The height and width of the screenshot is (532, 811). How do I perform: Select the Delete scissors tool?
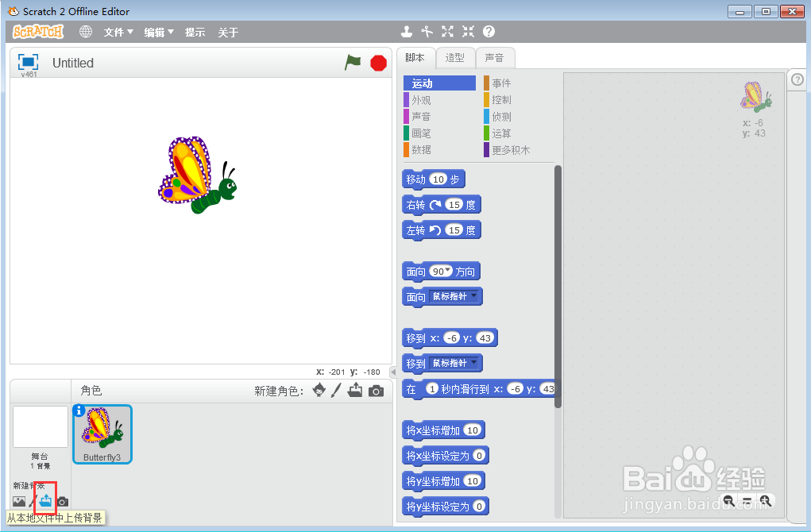click(427, 32)
